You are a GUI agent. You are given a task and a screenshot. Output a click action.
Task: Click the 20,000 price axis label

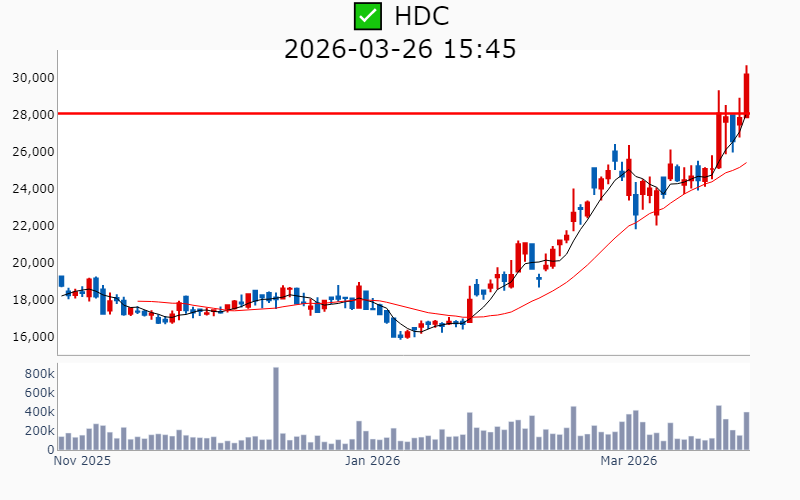pos(33,263)
